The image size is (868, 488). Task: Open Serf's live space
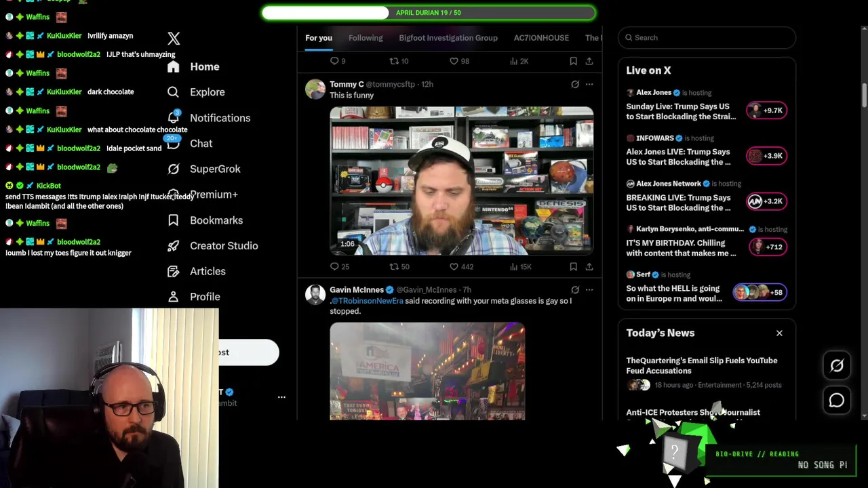tap(706, 287)
